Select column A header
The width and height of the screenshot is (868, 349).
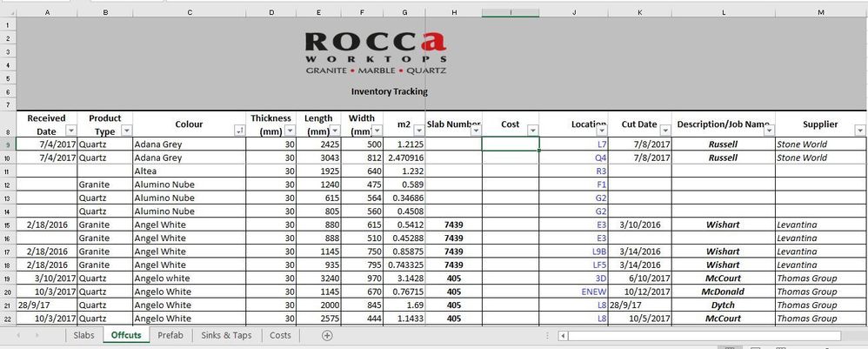point(46,12)
